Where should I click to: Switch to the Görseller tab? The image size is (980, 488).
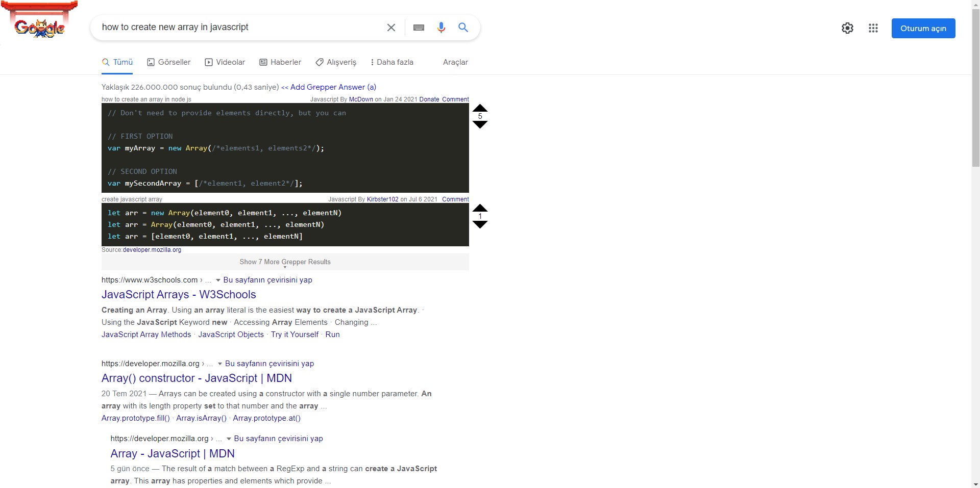coord(168,62)
